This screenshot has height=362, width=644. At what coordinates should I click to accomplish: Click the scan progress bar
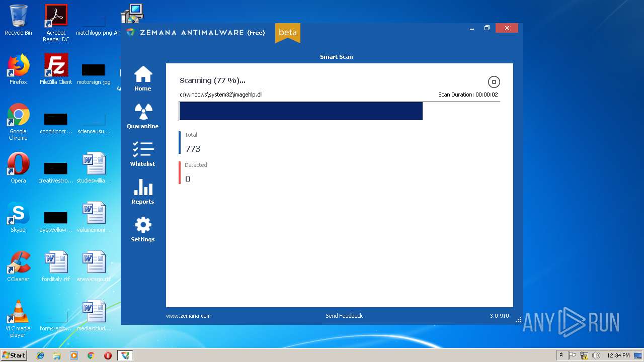point(340,111)
